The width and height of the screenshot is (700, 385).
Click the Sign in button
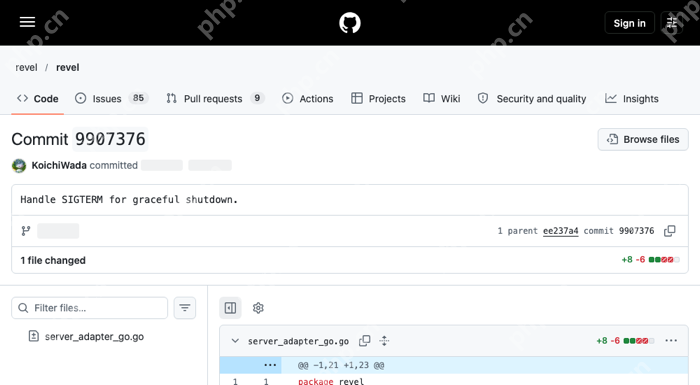coord(629,23)
